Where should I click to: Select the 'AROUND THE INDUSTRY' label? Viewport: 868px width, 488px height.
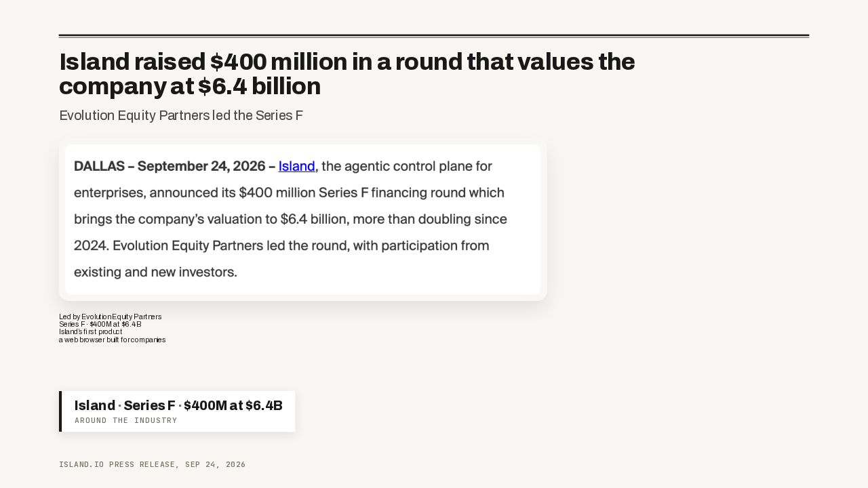point(126,421)
